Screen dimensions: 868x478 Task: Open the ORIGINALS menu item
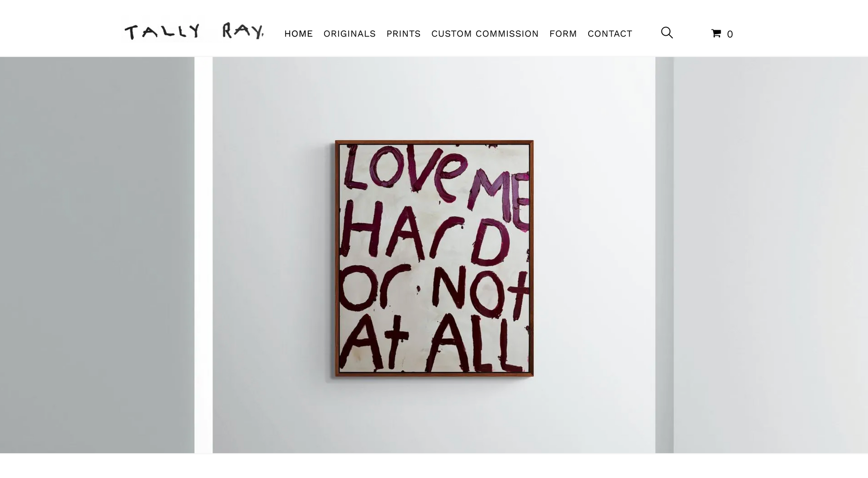[349, 34]
